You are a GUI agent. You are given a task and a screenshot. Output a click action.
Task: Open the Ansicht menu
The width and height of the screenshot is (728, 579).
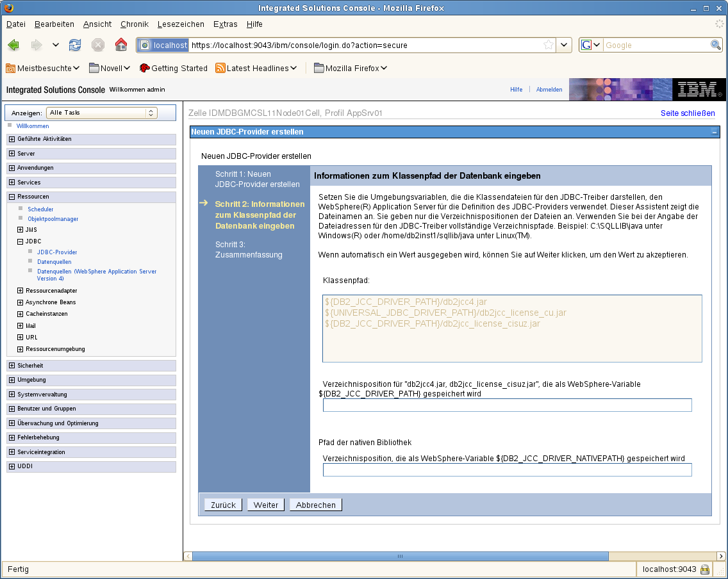click(x=97, y=24)
